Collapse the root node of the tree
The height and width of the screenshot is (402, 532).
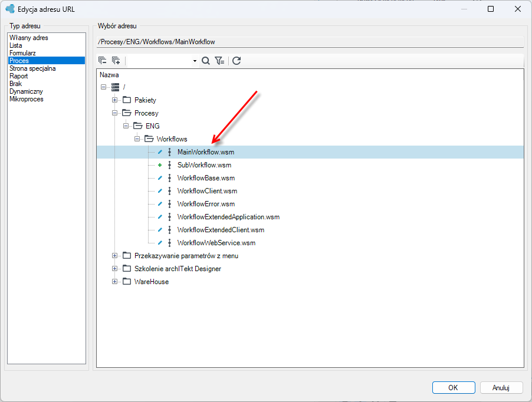coord(103,87)
